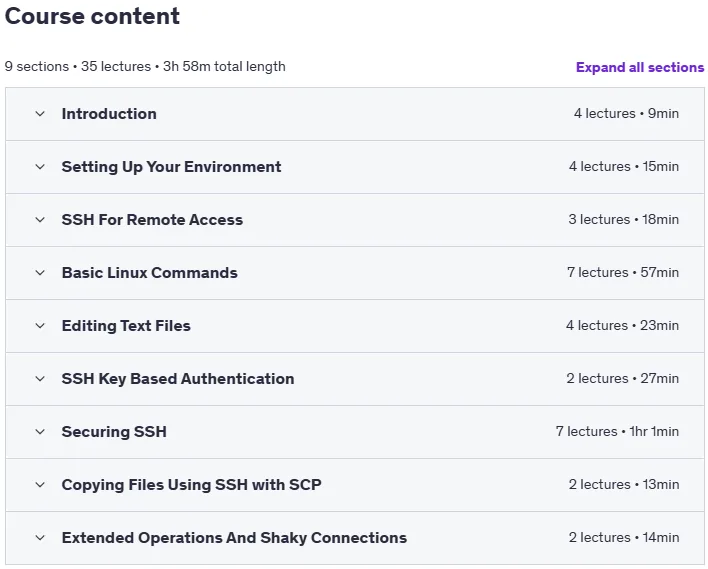The image size is (708, 569).
Task: Click the 7 lectures • 1hr 1min label
Action: point(617,432)
